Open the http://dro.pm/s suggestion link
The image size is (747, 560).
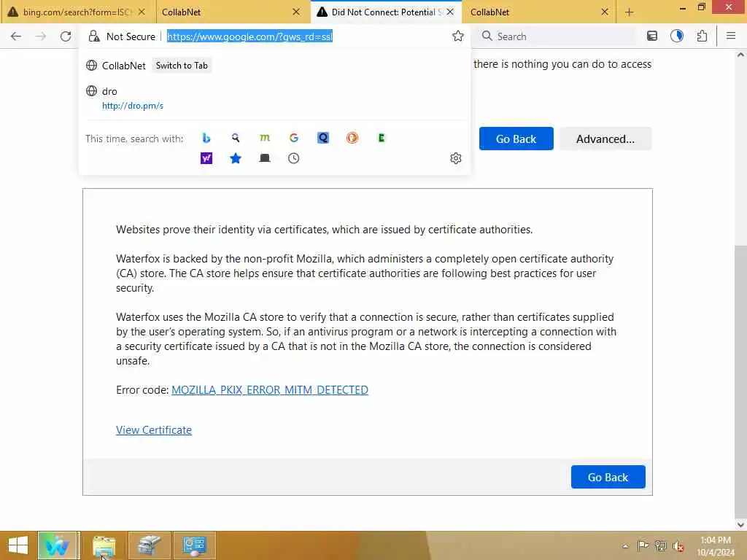coord(133,106)
